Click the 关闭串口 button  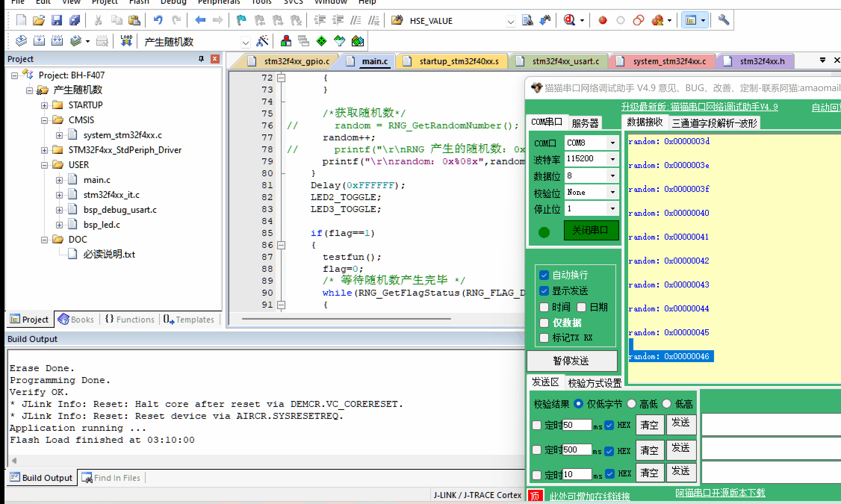(x=591, y=230)
